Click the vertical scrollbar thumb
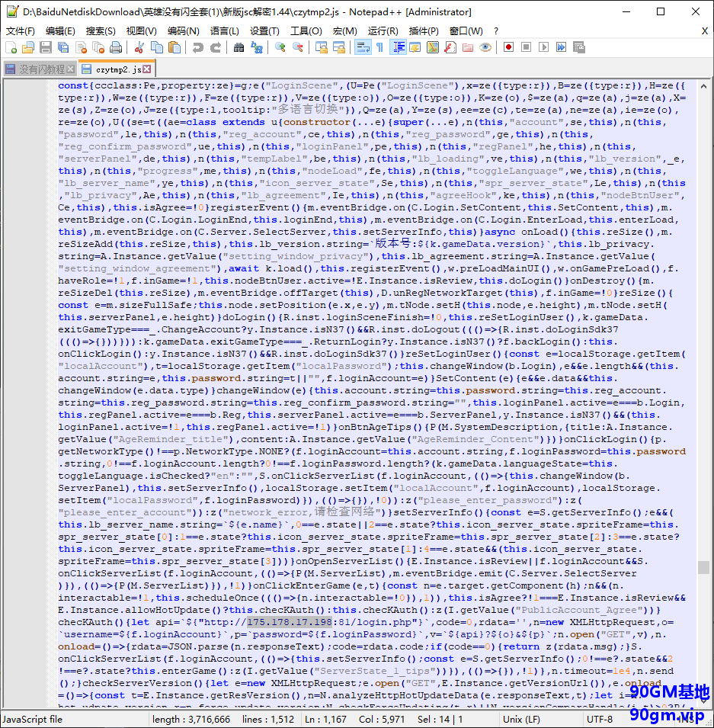This screenshot has height=728, width=714. click(x=703, y=567)
